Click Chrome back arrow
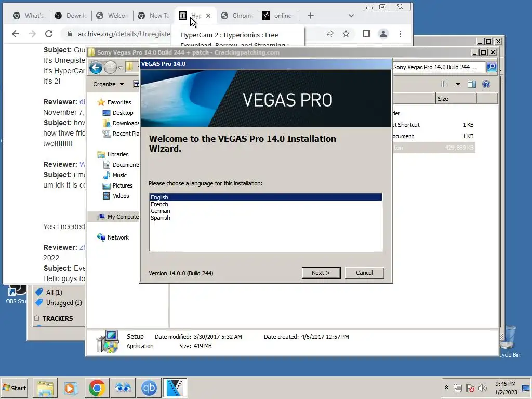Image resolution: width=532 pixels, height=399 pixels. pyautogui.click(x=16, y=34)
